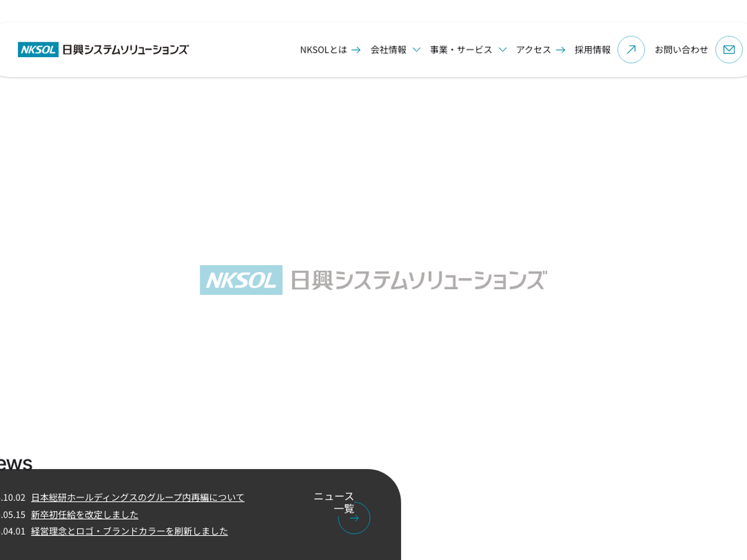
Task: Expand the 会社情報 dropdown chevron
Action: tap(416, 50)
